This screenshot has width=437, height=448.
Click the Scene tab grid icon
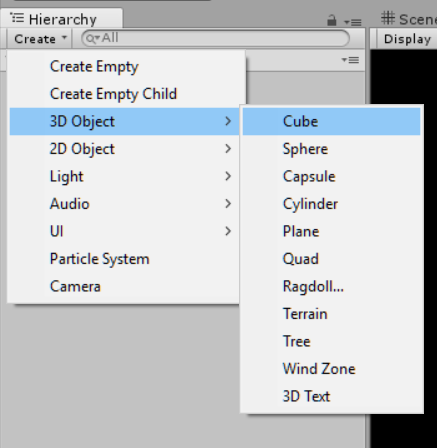(388, 18)
